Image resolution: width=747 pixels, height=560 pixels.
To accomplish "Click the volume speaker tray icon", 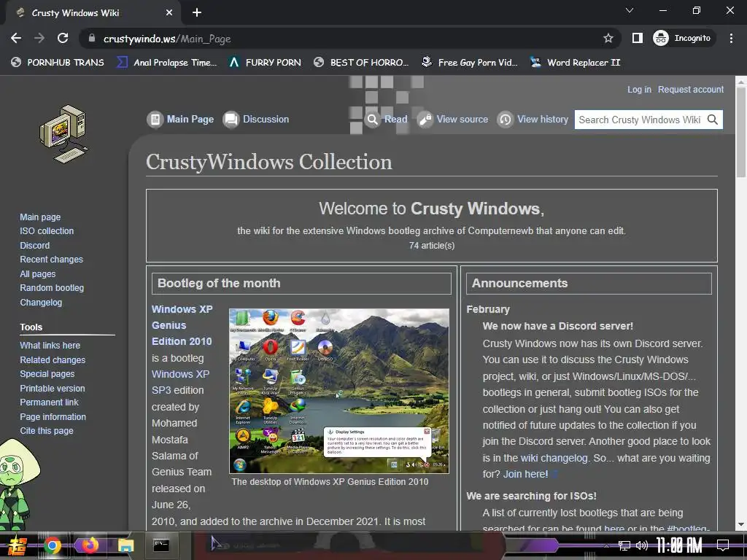I will (x=642, y=545).
